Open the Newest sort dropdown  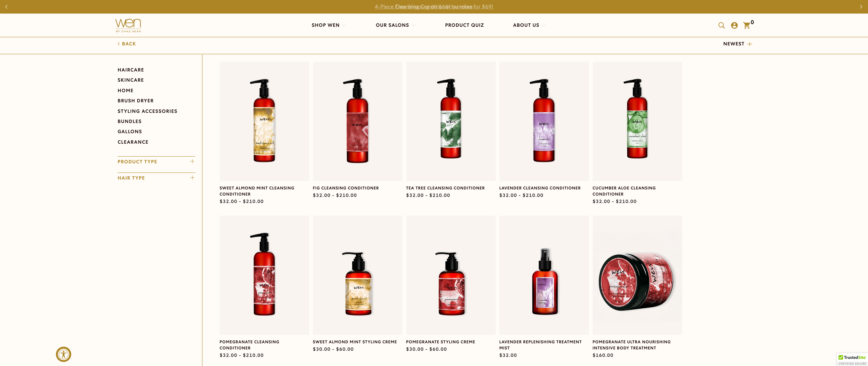pos(738,44)
